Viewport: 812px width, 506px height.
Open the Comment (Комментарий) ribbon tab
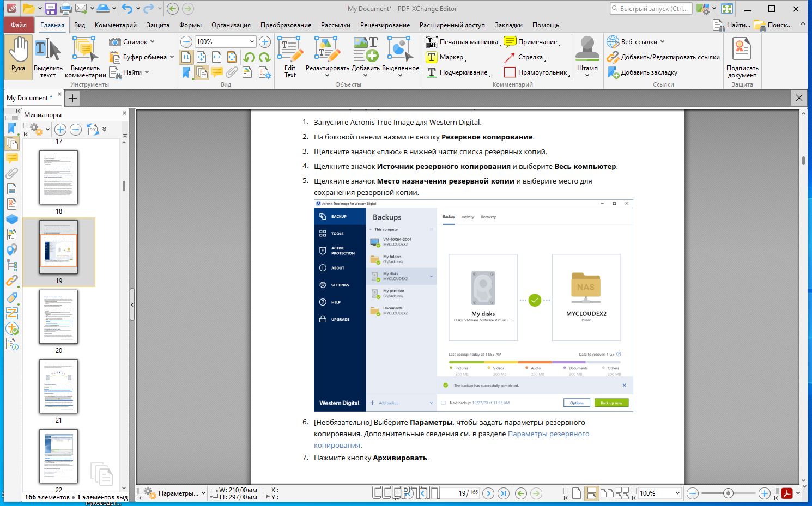point(116,25)
